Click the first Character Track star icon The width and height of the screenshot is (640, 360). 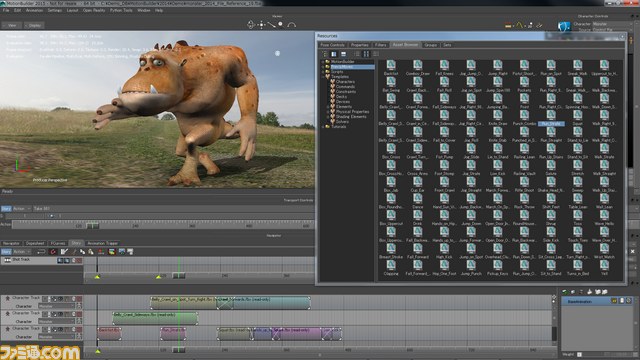coord(7,298)
